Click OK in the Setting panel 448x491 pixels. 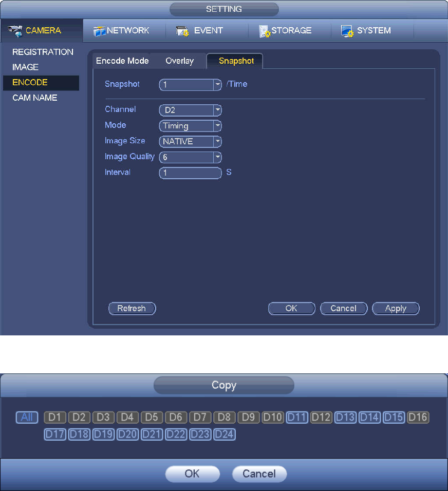click(x=292, y=309)
